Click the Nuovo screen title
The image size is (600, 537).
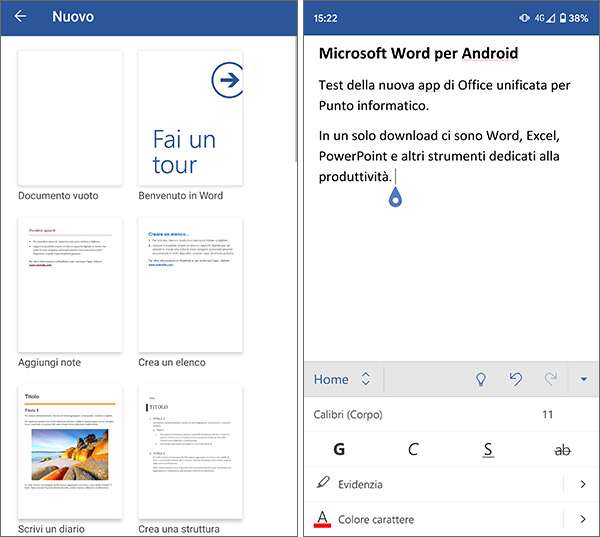(x=73, y=16)
